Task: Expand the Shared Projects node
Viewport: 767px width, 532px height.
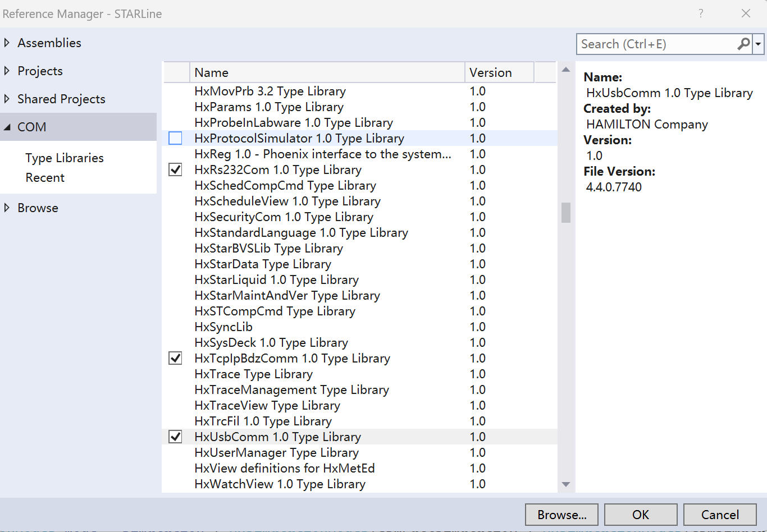Action: [7, 99]
